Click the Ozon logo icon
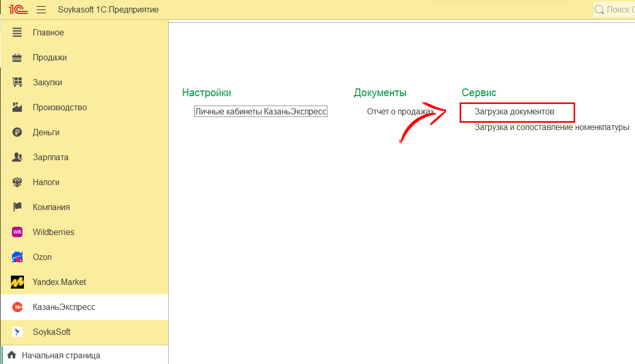 coord(17,257)
